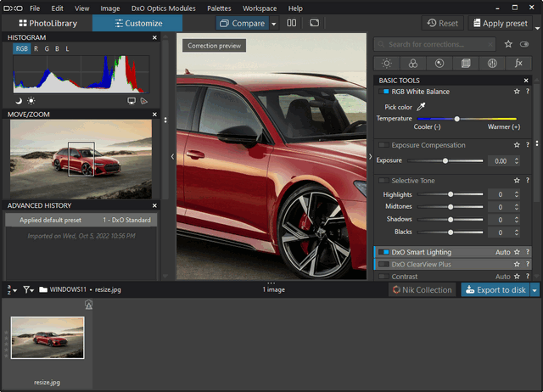Screen dimensions: 543x392
Task: Toggle DxO Smart Lighting switch
Action: 384,252
